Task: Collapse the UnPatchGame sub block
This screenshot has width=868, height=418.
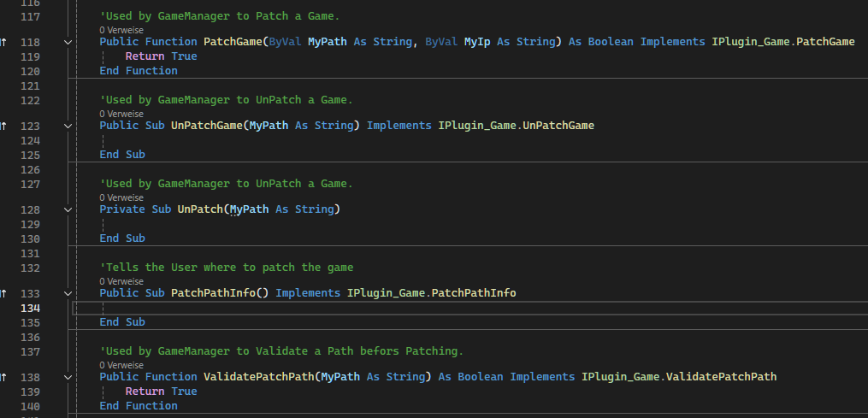Action: 68,126
